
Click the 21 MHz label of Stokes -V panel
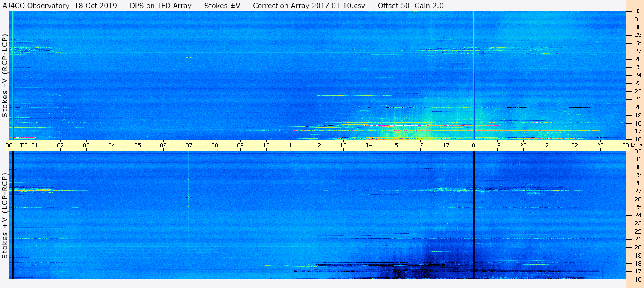coord(637,99)
